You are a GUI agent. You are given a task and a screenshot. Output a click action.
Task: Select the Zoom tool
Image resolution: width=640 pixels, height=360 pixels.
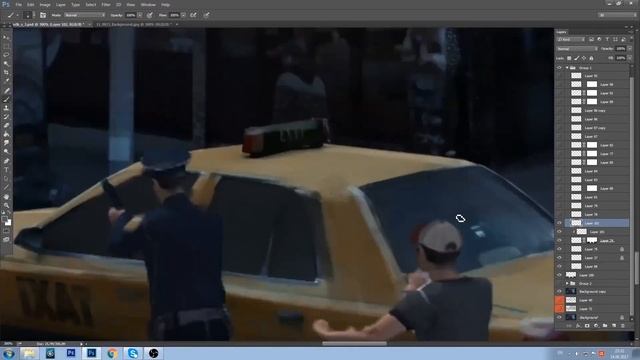point(6,205)
